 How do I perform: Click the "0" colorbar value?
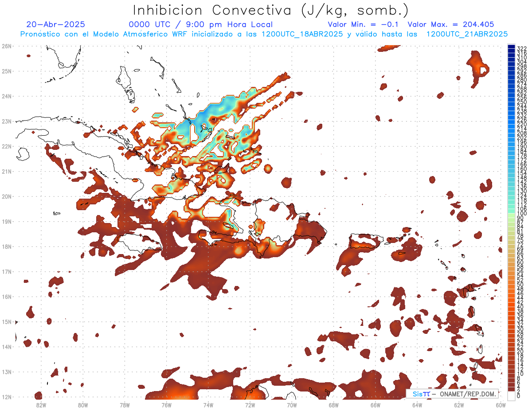[519, 396]
